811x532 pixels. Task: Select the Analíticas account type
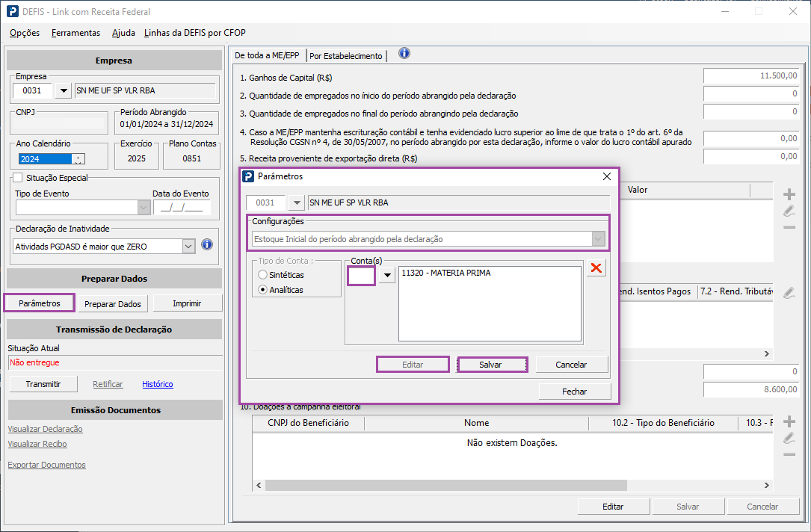pos(262,289)
